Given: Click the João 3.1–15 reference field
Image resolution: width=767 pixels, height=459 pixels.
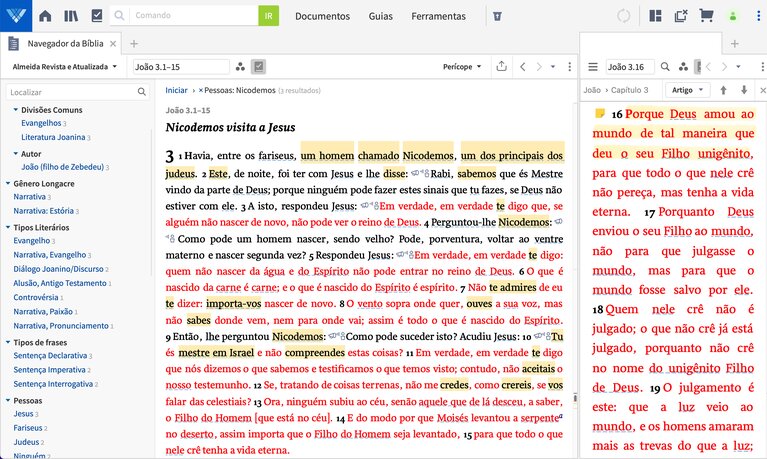Looking at the screenshot, I should pyautogui.click(x=181, y=67).
